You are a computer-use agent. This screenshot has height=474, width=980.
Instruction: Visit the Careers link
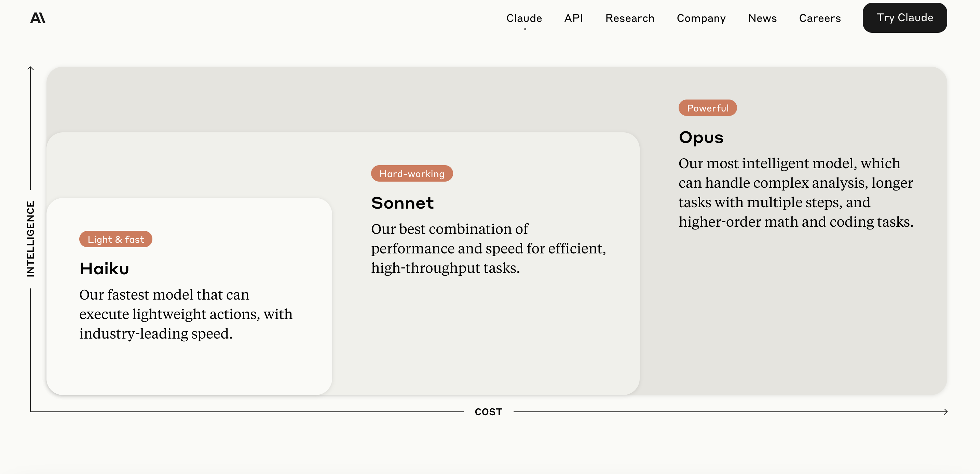[819, 18]
